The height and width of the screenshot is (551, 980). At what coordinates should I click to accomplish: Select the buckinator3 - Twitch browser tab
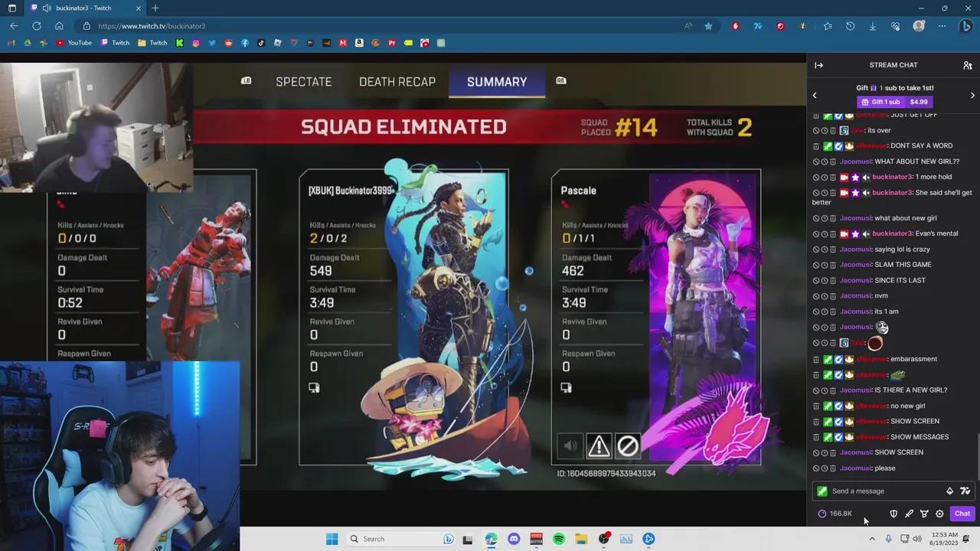pos(84,8)
